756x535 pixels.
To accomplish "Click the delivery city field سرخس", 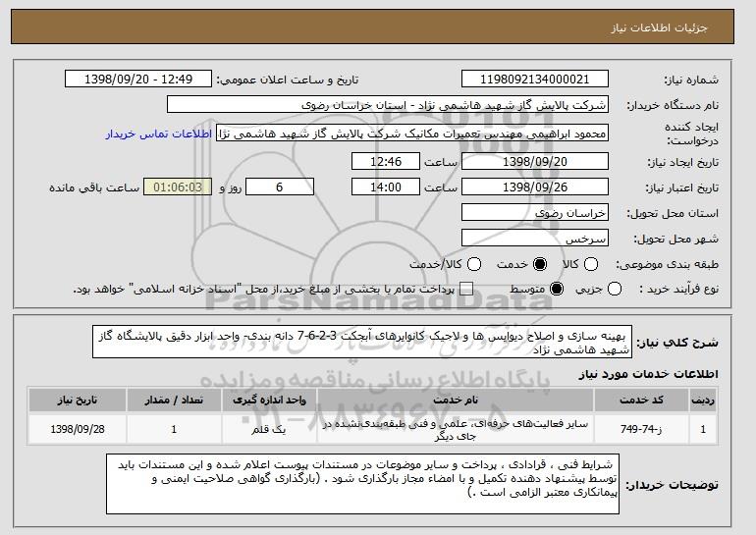I will click(535, 239).
